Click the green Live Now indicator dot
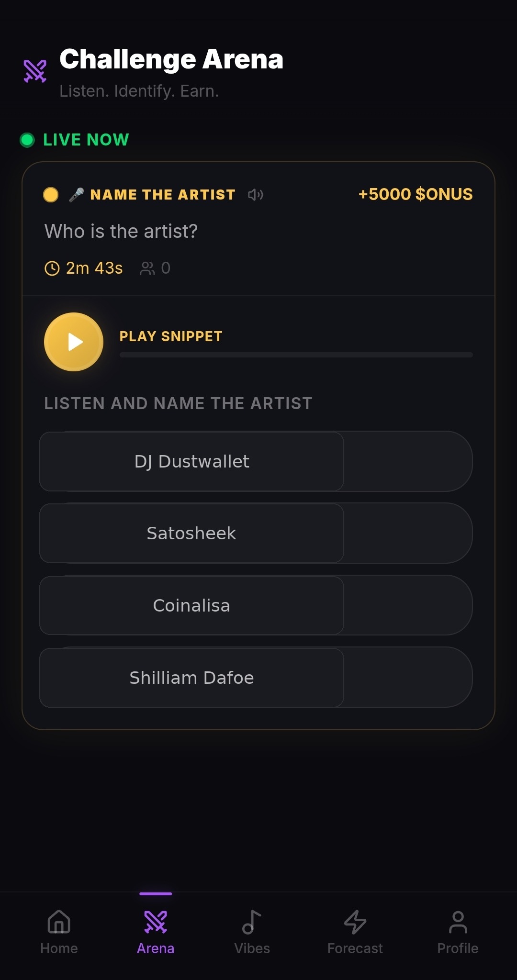 tap(27, 140)
